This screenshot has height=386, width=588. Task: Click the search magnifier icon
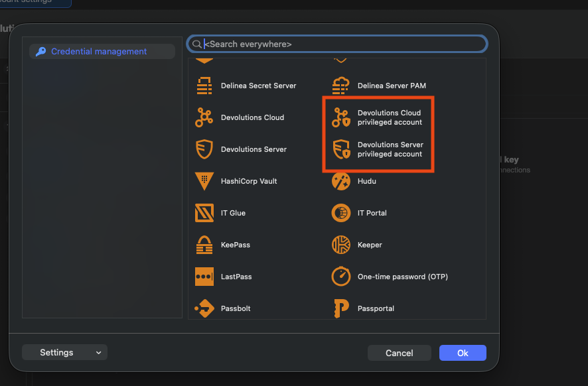[x=196, y=44]
